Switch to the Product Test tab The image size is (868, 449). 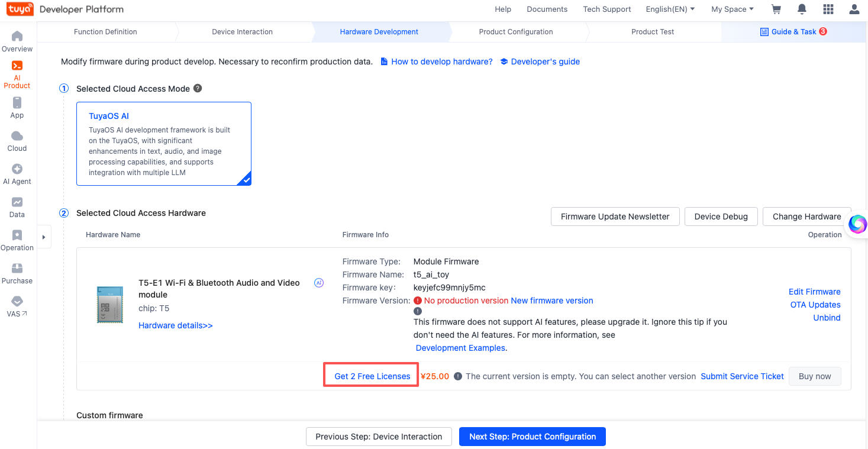click(652, 31)
